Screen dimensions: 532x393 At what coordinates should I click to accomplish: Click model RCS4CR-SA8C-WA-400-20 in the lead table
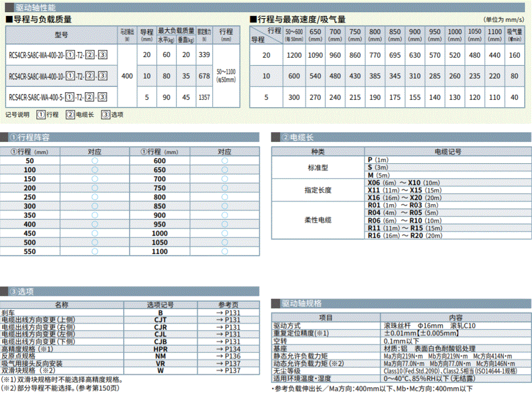(x=58, y=54)
